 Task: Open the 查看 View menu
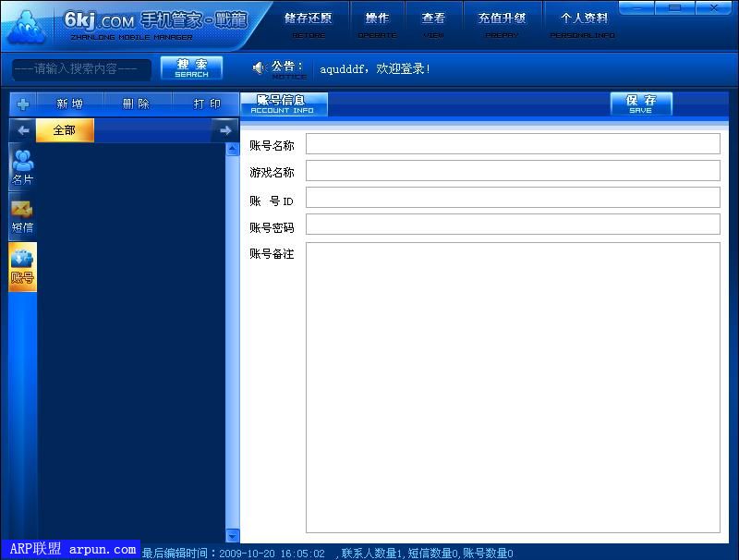tap(433, 24)
